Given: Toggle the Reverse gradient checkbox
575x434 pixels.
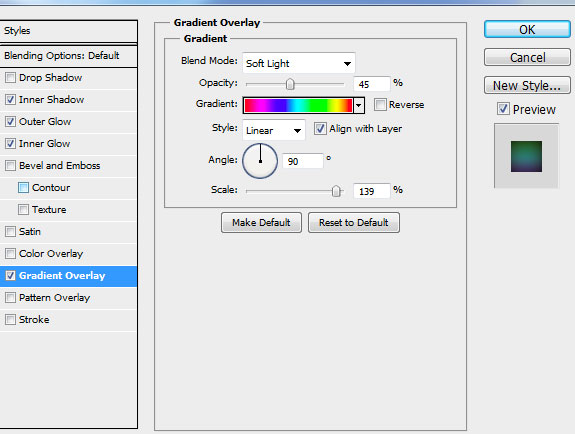Looking at the screenshot, I should [380, 105].
